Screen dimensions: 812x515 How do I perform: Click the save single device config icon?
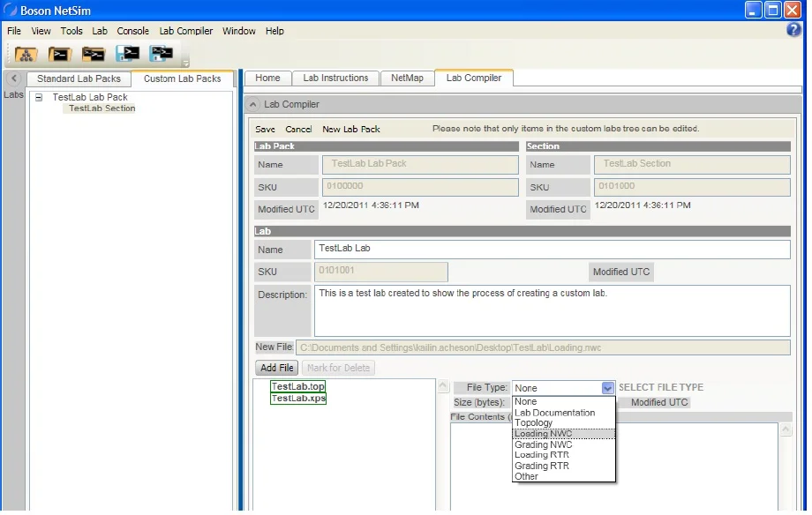127,54
